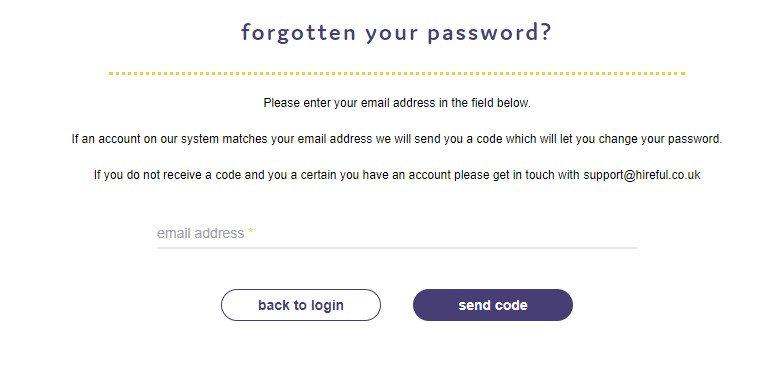
Task: Click 'get in touch with' phrase
Action: click(536, 175)
